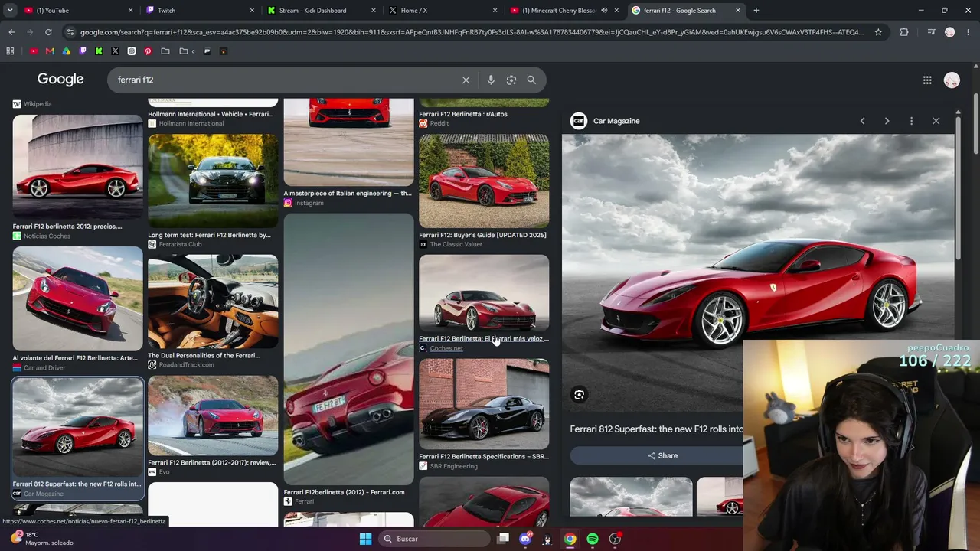The height and width of the screenshot is (551, 980).
Task: Switch to the Minecraft Cherry Blossom tab
Action: (x=563, y=11)
